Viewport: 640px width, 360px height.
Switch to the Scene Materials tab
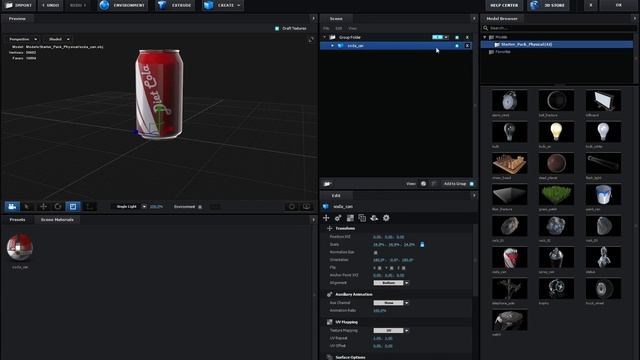[57, 220]
